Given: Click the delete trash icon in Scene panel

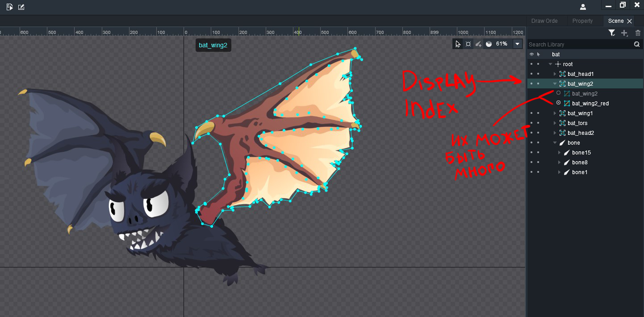Looking at the screenshot, I should (638, 33).
